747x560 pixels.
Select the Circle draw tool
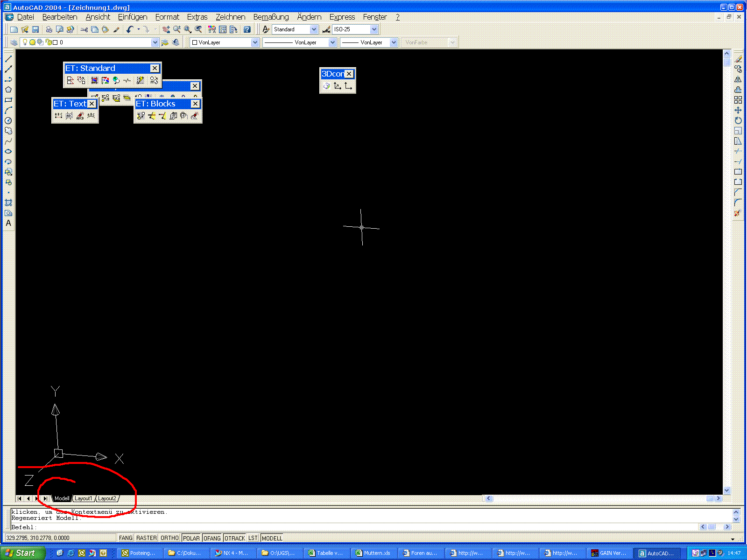pyautogui.click(x=8, y=120)
